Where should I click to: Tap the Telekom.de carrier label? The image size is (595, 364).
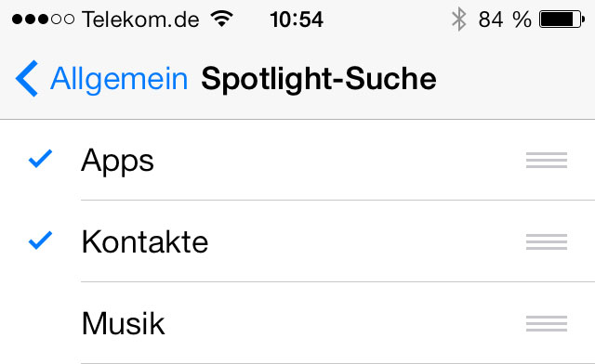tap(140, 19)
